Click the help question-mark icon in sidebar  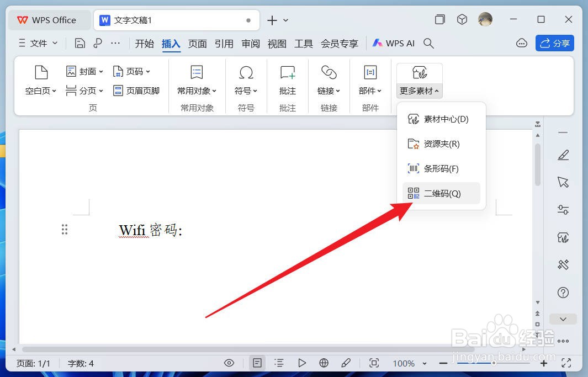(563, 293)
